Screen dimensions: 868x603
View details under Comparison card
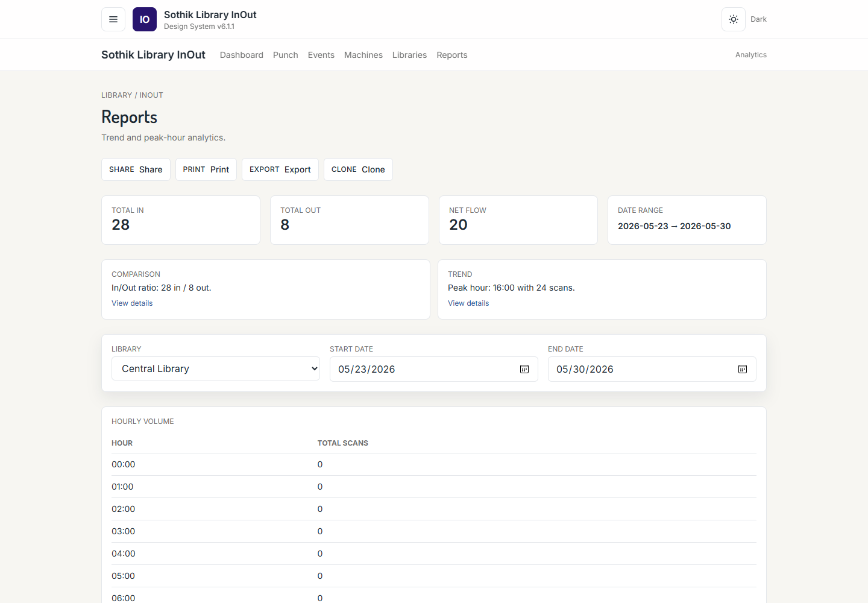pos(132,303)
